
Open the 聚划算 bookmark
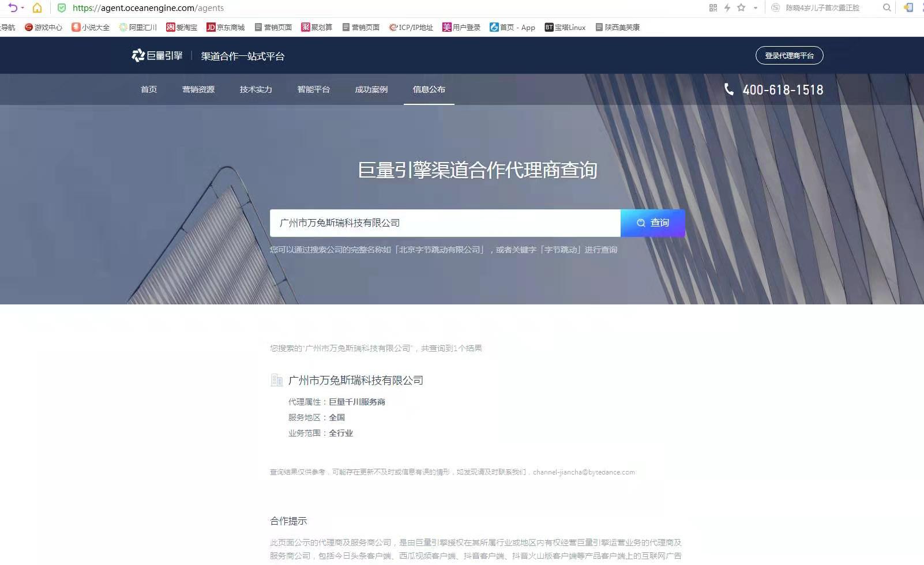click(x=317, y=27)
